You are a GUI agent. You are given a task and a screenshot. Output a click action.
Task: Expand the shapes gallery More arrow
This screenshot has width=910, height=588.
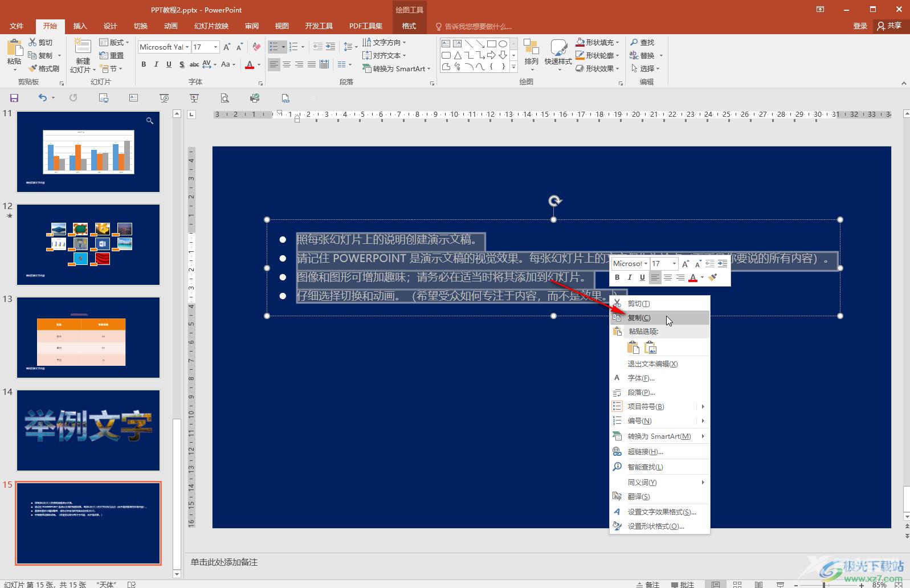coord(513,67)
